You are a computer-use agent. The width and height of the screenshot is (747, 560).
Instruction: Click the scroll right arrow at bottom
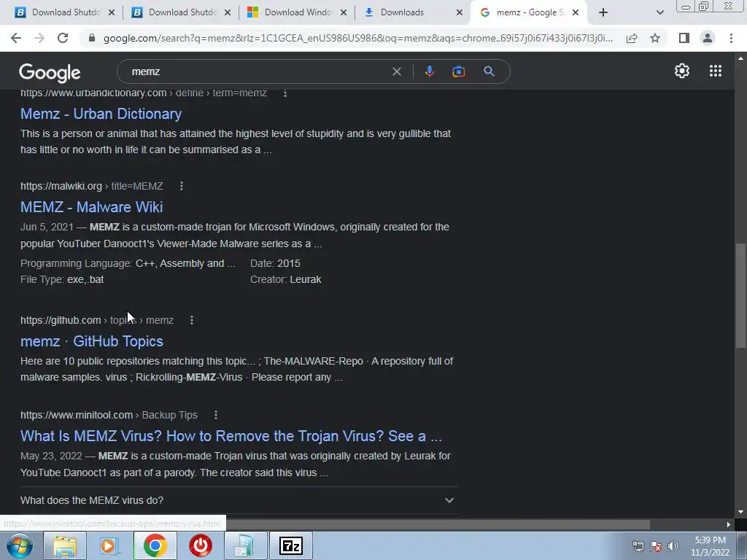(x=729, y=525)
